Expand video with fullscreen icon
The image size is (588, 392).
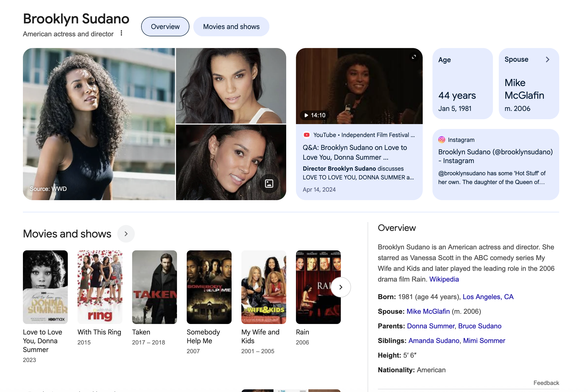coord(414,57)
